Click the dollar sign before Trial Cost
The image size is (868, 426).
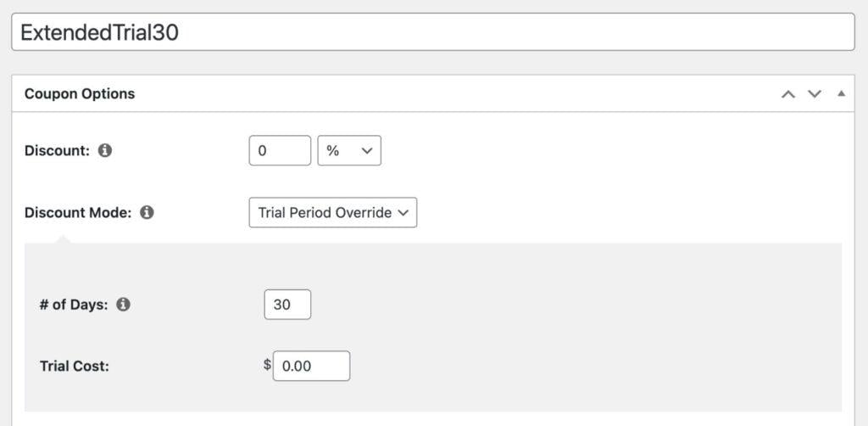267,365
